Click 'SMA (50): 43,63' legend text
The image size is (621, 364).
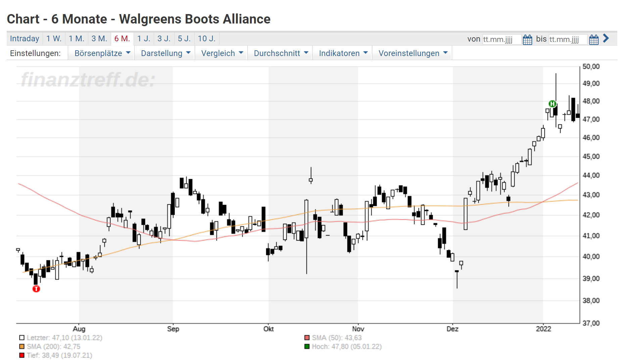click(337, 338)
